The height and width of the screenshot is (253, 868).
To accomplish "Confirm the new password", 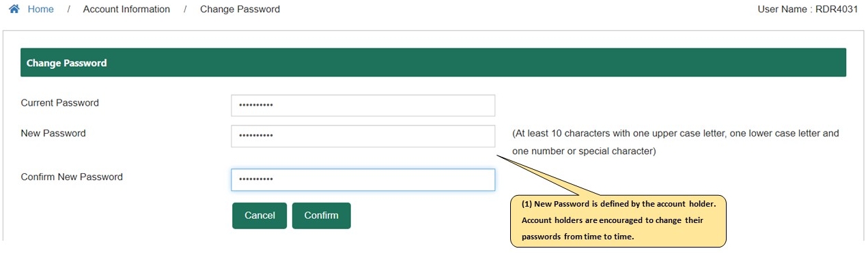I will [321, 215].
